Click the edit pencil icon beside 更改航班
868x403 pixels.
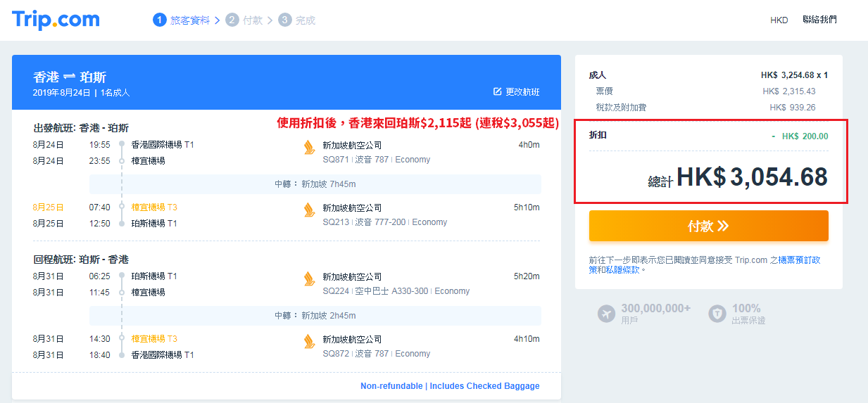point(497,92)
